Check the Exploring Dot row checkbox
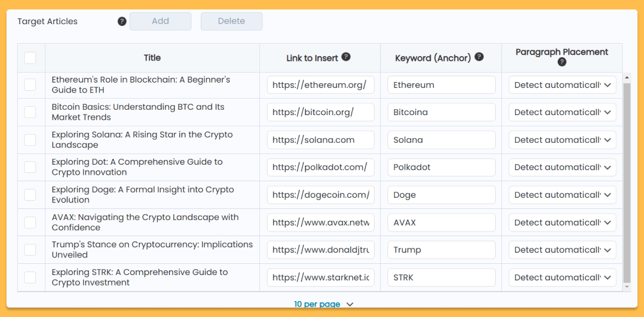This screenshot has width=644, height=317. (30, 167)
